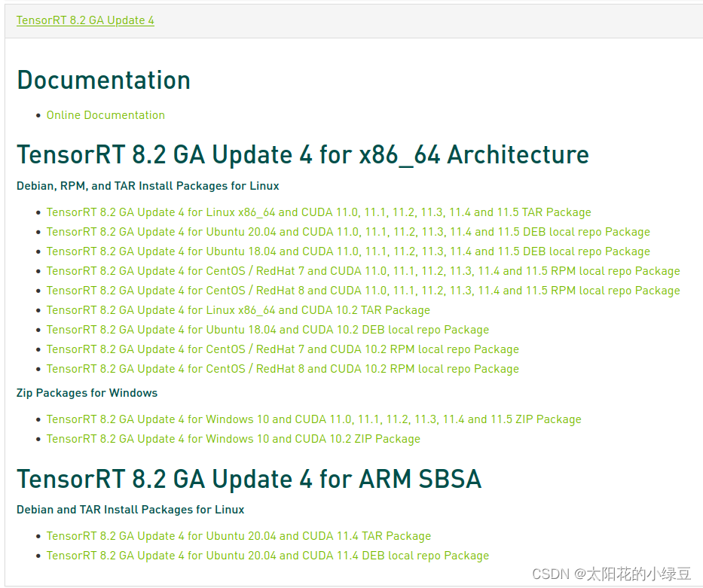
Task: Download ARM SBSA Ubuntu 20.04 CUDA 11.4 TAR Package
Action: (238, 536)
